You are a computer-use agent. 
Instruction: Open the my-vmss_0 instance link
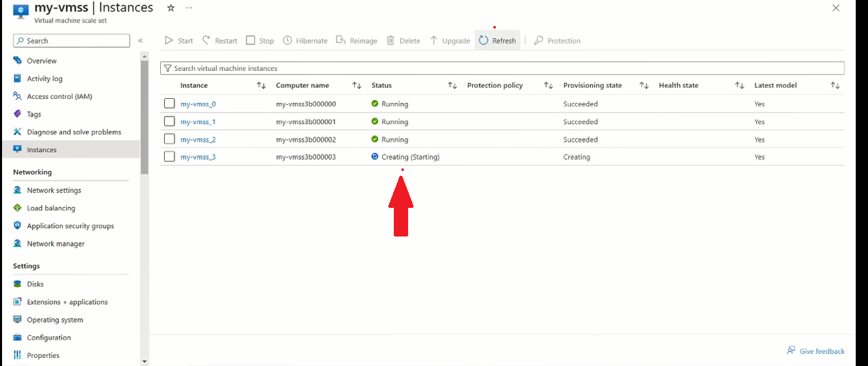198,104
